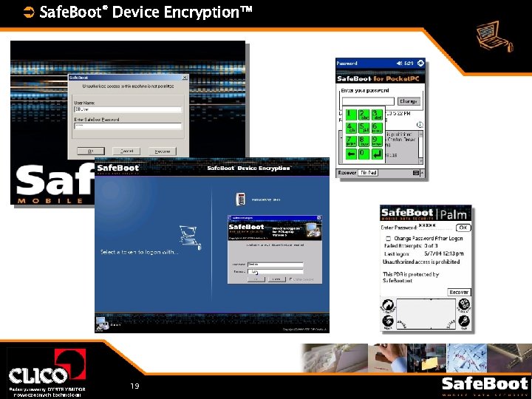The width and height of the screenshot is (532, 399).
Task: Click the info icon on PocketPC screen
Action: (x=420, y=125)
